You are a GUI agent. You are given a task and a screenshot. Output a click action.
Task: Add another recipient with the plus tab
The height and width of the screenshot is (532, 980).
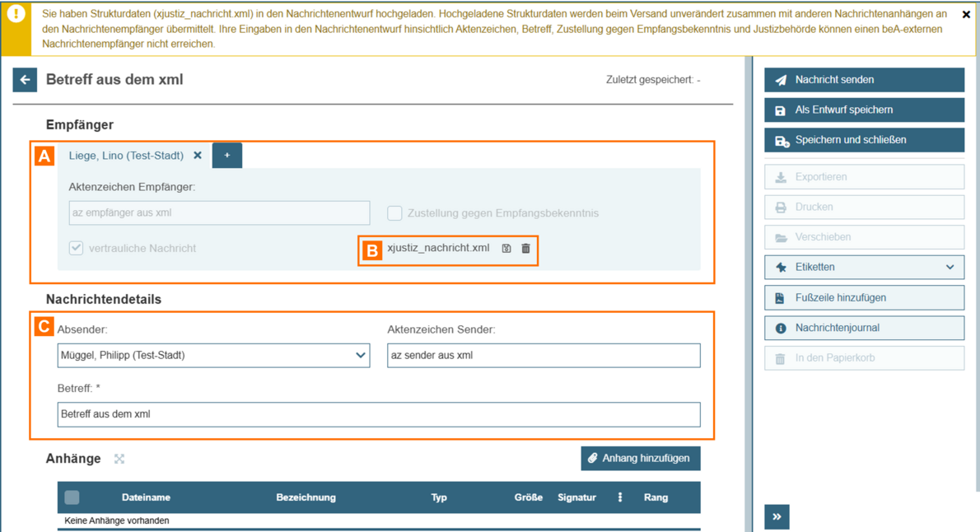pos(227,156)
